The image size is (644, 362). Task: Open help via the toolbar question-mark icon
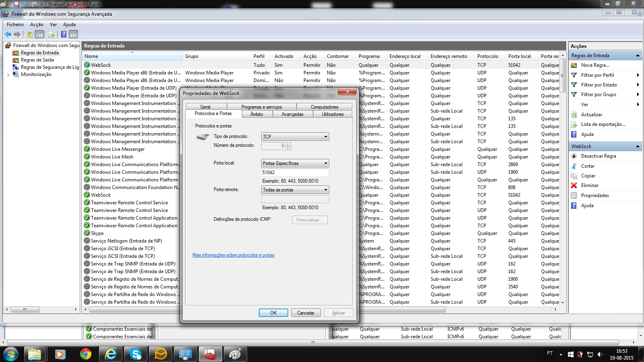[64, 35]
